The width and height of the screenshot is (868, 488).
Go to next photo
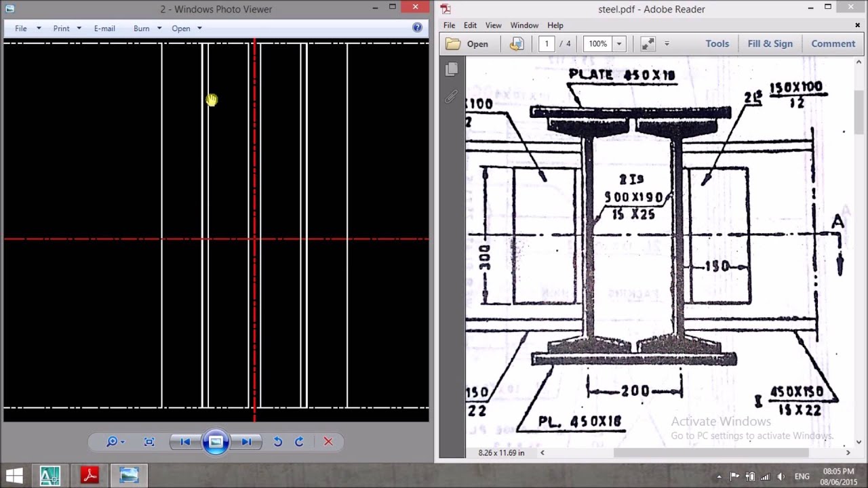[x=246, y=442]
